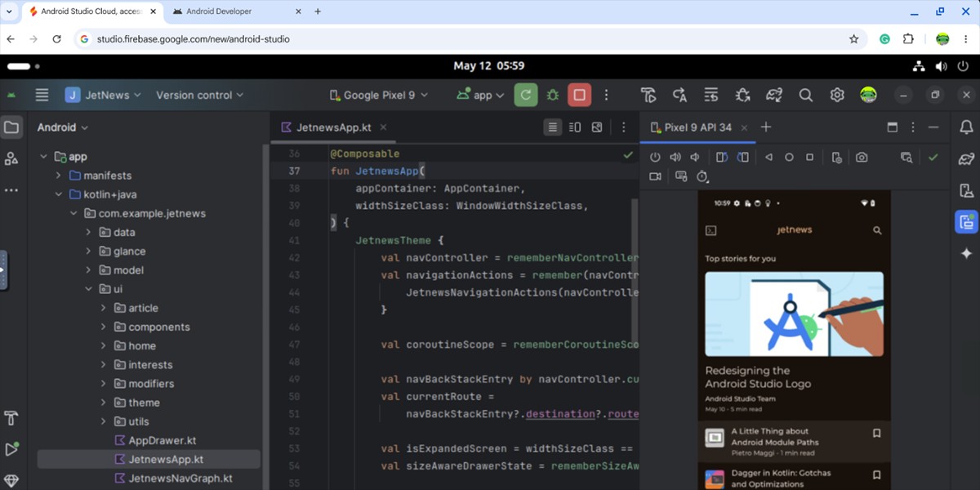Viewport: 980px width, 490px height.
Task: Open the jetnews app navigation drawer icon
Action: click(711, 230)
